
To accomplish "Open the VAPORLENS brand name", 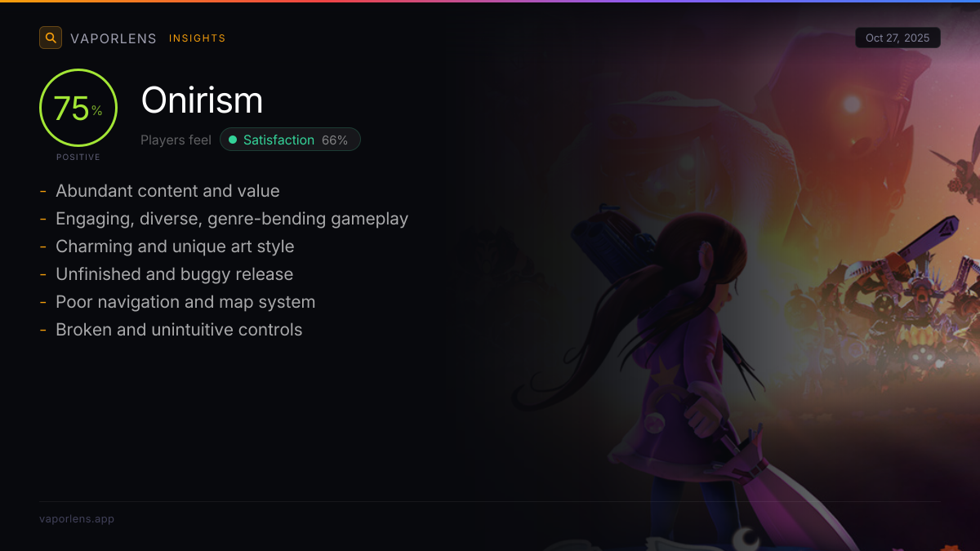I will [114, 38].
